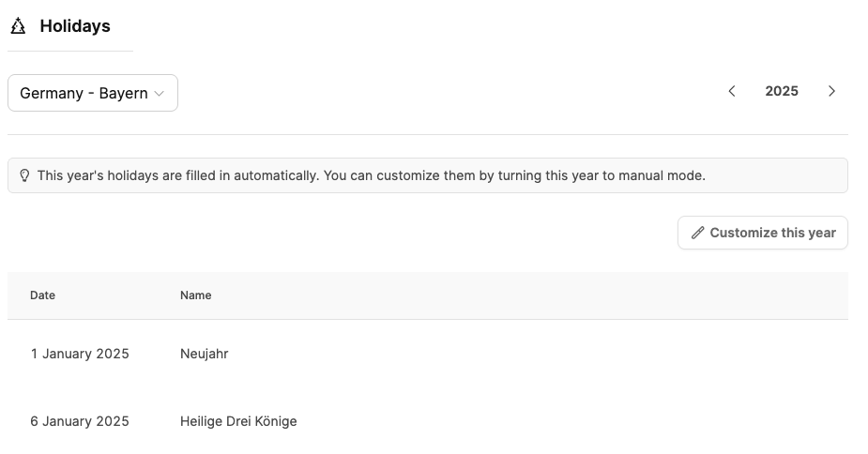The image size is (868, 454).
Task: Click the pencil icon on Customize button
Action: (697, 233)
